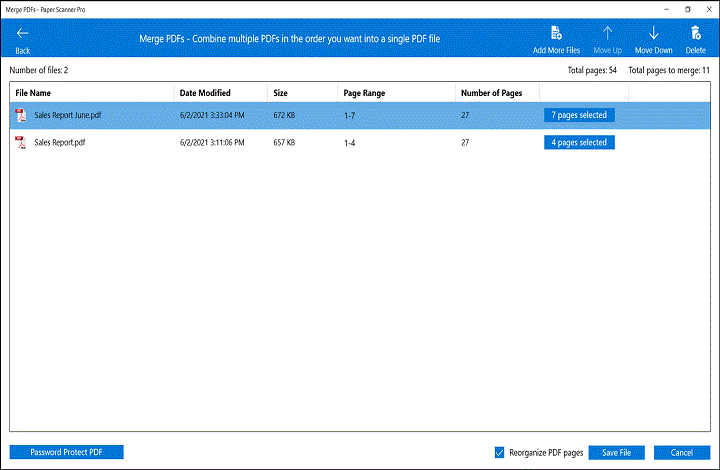
Task: Click the Add More Files icon
Action: (556, 34)
